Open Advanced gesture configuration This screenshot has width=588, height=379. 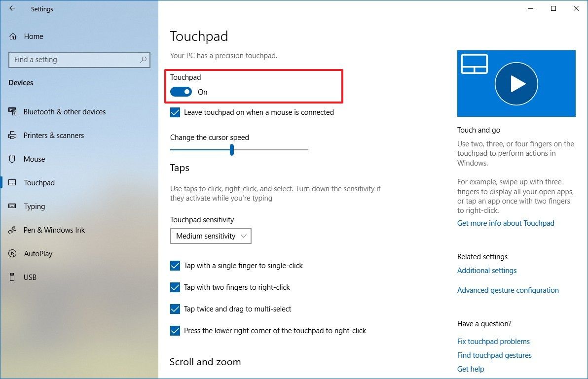pyautogui.click(x=508, y=290)
